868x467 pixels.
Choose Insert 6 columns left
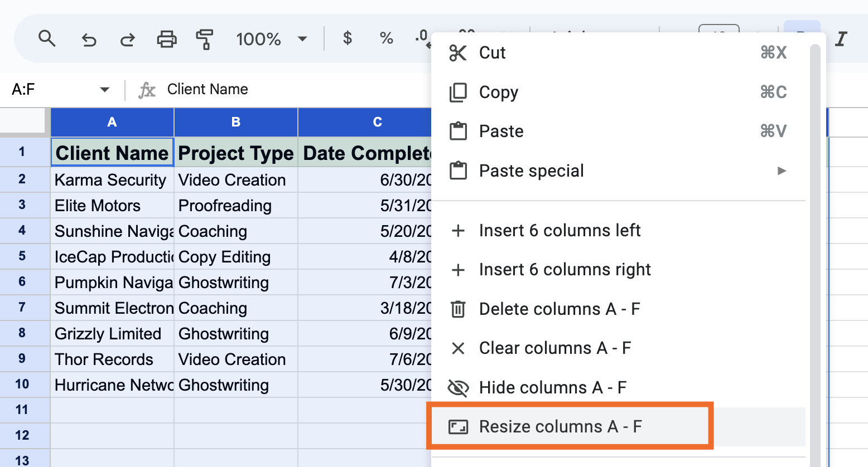[618, 230]
